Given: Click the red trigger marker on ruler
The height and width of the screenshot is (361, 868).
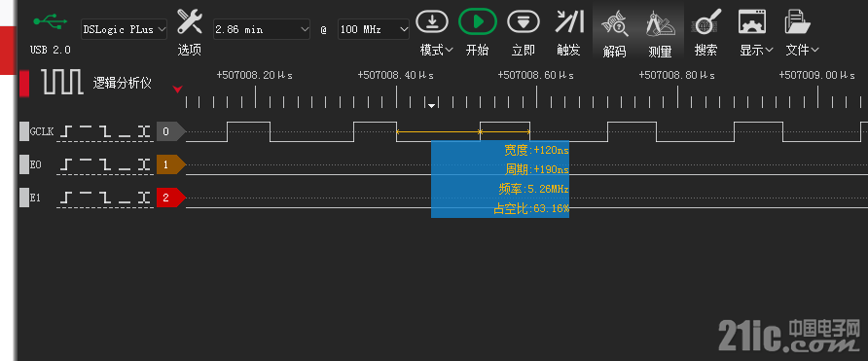Looking at the screenshot, I should click(x=177, y=90).
